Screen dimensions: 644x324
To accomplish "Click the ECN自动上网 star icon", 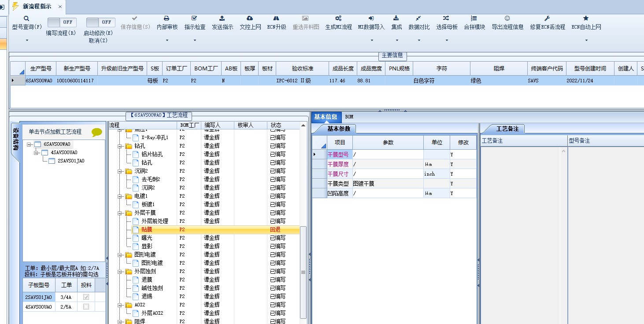I will click(x=586, y=18).
